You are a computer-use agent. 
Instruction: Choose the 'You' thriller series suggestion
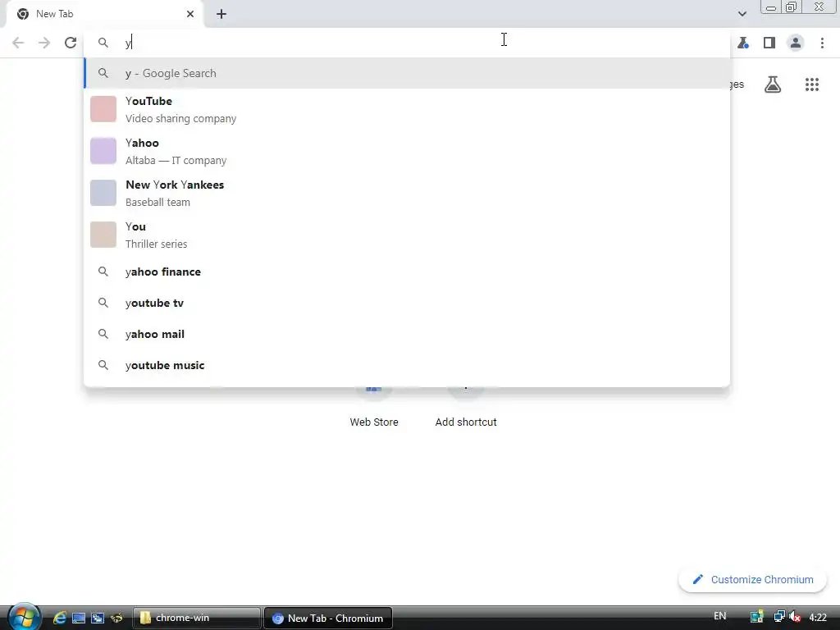click(407, 235)
